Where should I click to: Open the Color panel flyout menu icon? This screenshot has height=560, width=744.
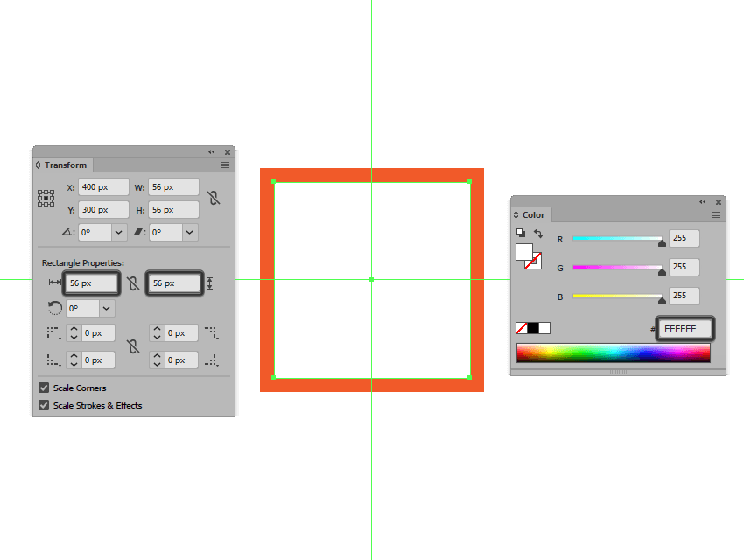click(715, 214)
